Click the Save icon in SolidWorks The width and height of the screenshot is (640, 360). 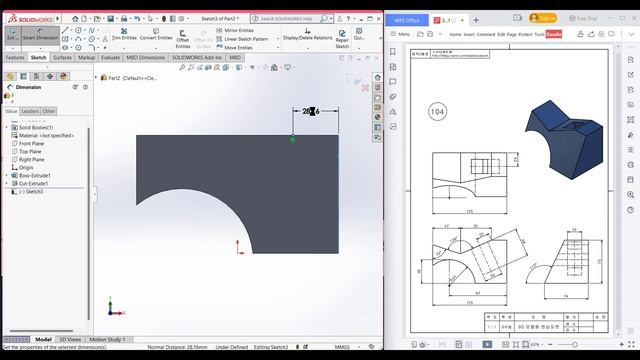110,19
